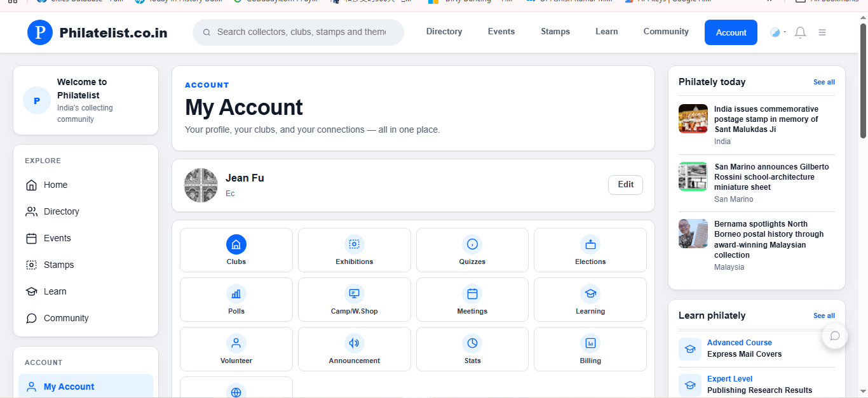Open the Clubs tile
Screen dimensions: 868x398
(236, 250)
